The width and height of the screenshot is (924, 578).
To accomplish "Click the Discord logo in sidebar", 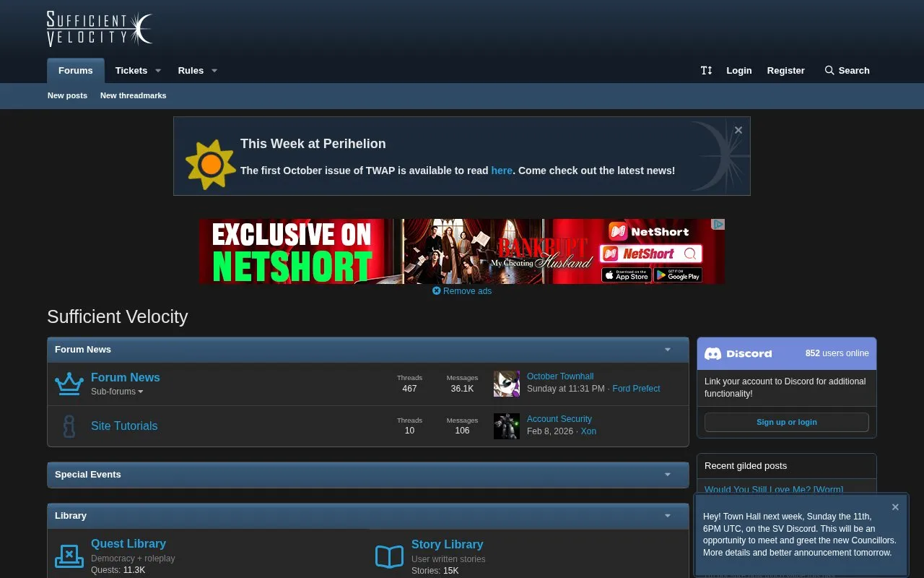I will click(x=738, y=353).
